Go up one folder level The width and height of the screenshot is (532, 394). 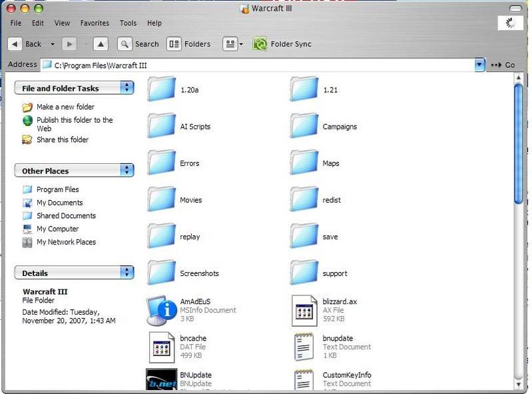[101, 44]
